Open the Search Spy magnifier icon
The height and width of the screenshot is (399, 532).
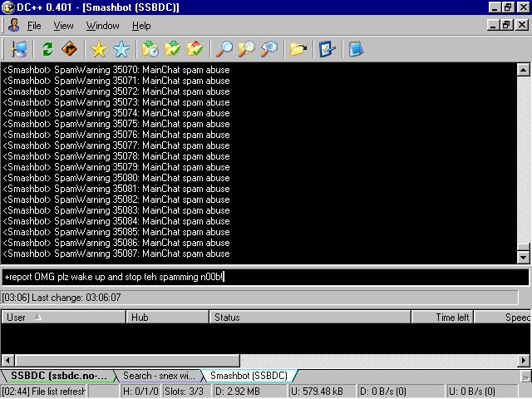269,50
